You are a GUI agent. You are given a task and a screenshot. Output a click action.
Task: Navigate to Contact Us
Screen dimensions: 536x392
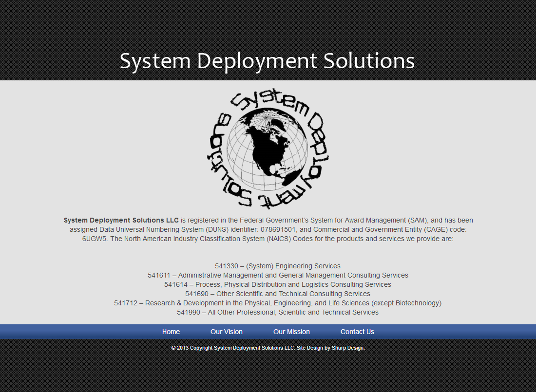pos(357,332)
